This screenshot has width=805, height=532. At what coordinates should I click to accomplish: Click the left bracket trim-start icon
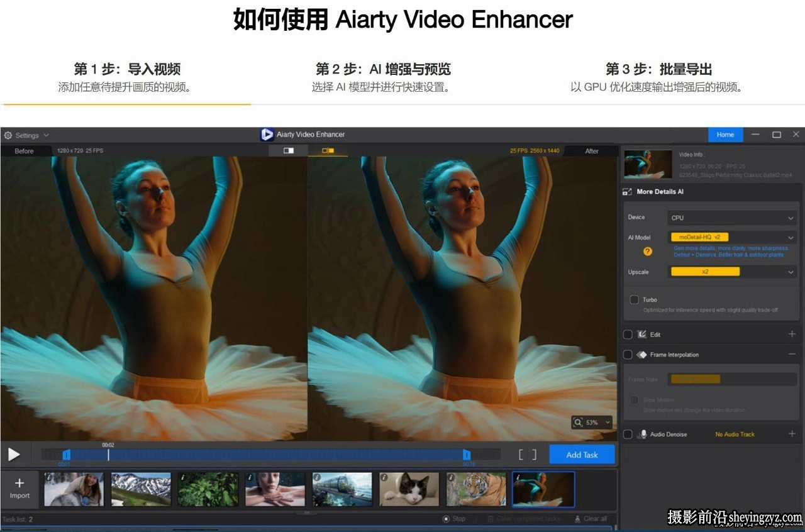[521, 454]
